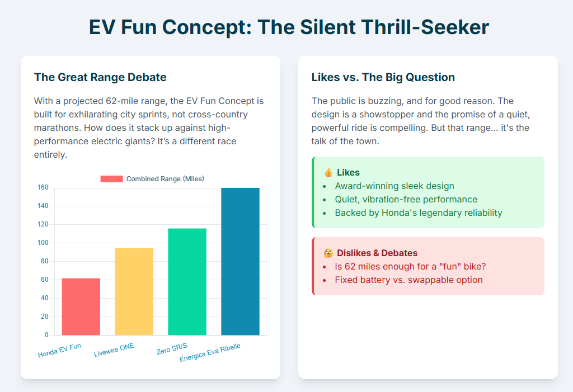Click Fixed battery vs. swappable option item

(408, 280)
